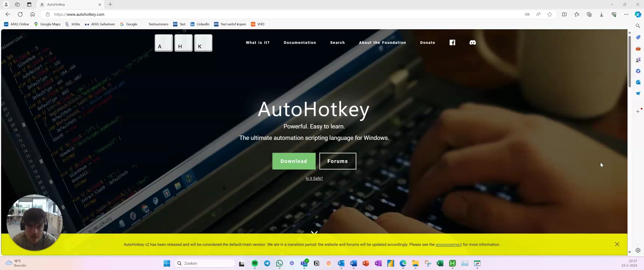Image resolution: width=644 pixels, height=270 pixels.
Task: Follow the 'Is it Safe?' link
Action: pyautogui.click(x=314, y=178)
